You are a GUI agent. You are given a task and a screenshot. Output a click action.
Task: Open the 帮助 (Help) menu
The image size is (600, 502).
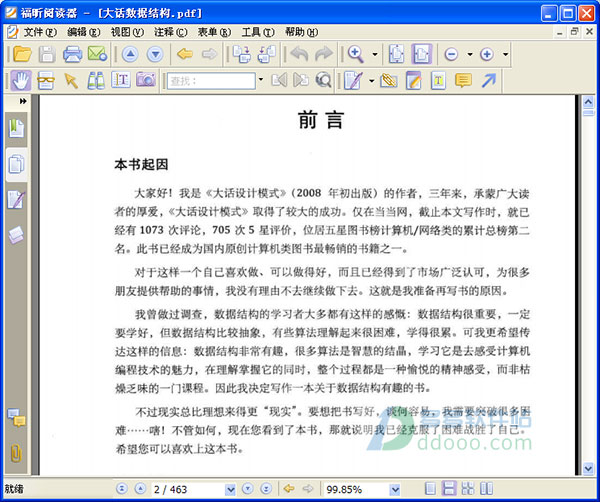(302, 32)
